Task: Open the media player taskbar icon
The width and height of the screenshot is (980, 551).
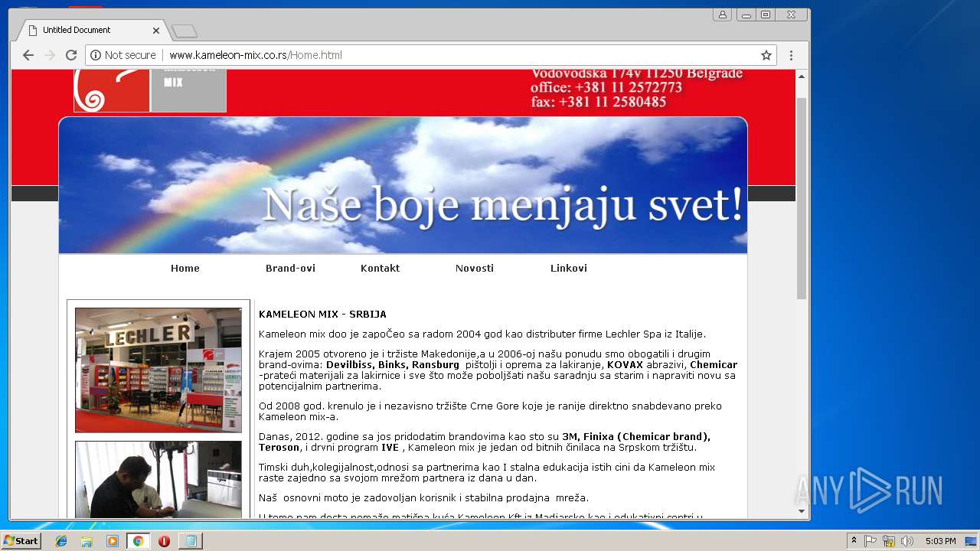Action: coord(113,541)
